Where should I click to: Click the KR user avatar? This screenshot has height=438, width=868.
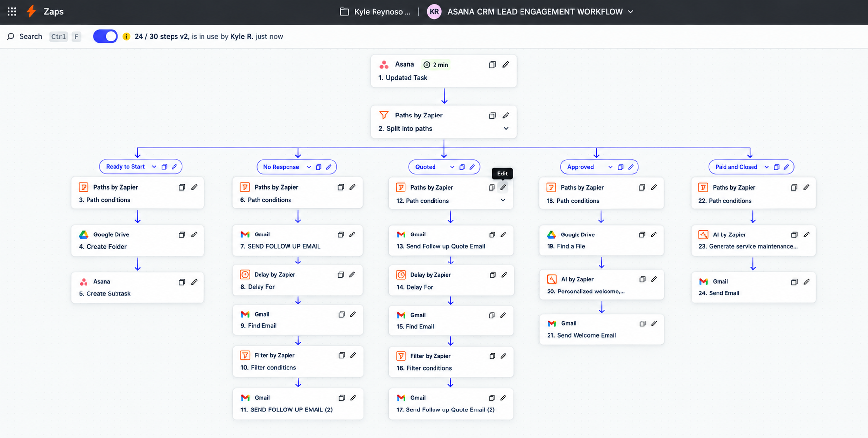click(434, 12)
